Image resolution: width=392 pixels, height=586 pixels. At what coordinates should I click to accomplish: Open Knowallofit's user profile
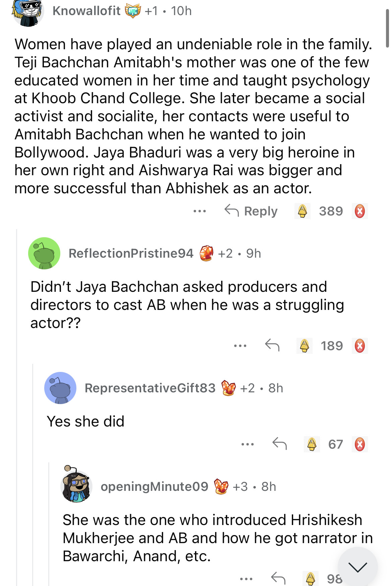(86, 11)
